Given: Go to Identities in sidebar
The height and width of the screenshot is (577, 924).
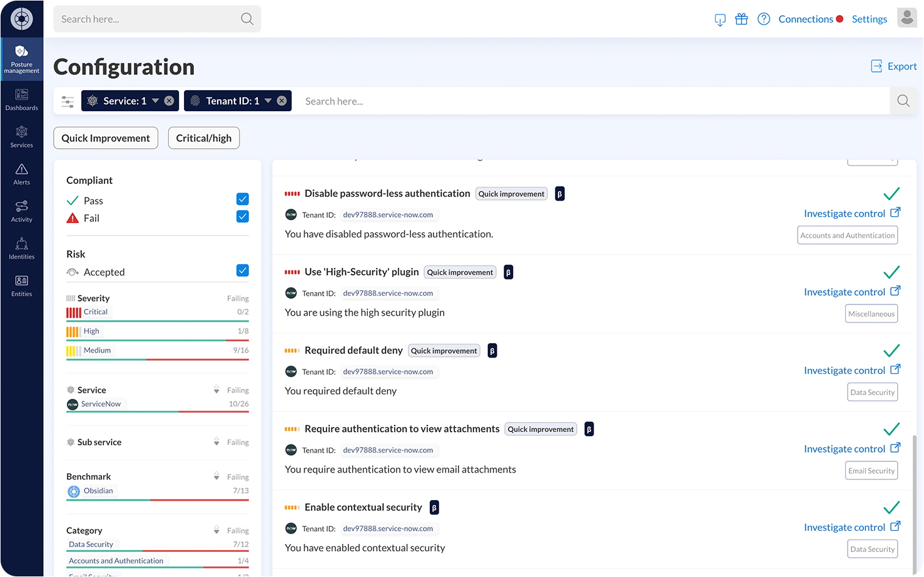Looking at the screenshot, I should click(21, 249).
